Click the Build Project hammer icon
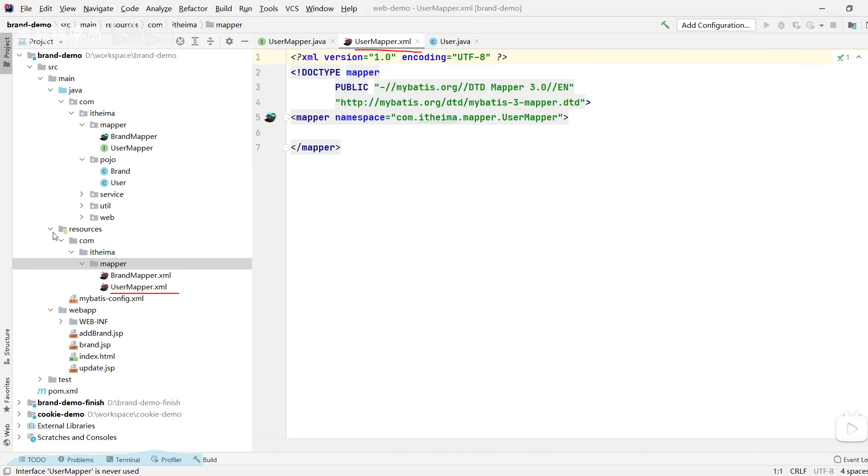868x476 pixels. point(665,25)
